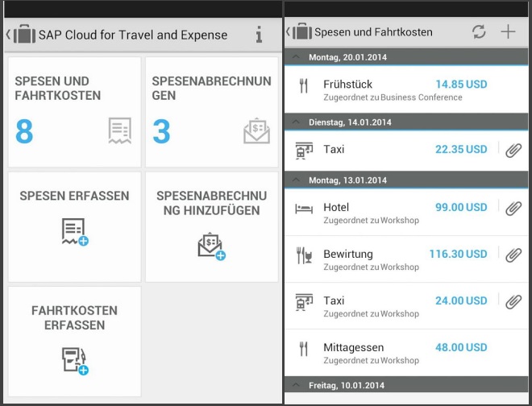Screen dimensions: 532x406
Task: Open the Fahrtkosten Erfassen tile
Action: tap(74, 341)
